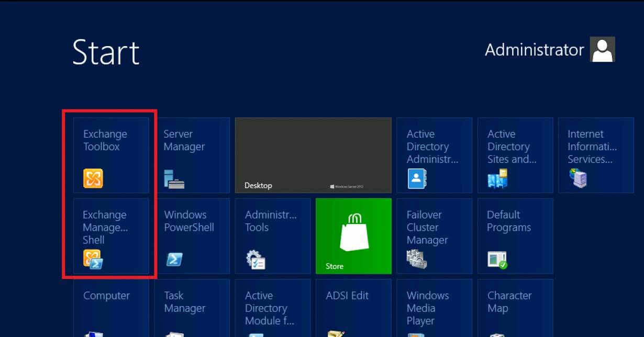The image size is (644, 337).
Task: Open Active Directory Module for PowerShell tile
Action: click(272, 309)
